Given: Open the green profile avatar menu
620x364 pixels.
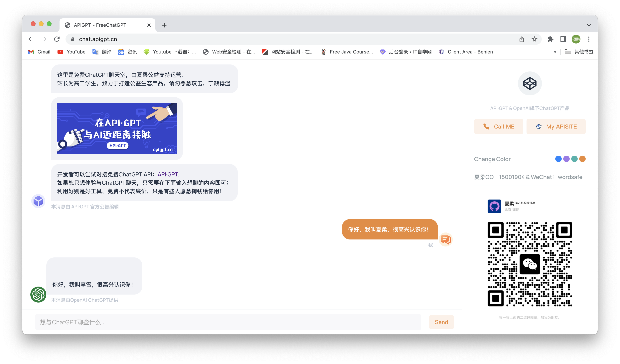Looking at the screenshot, I should (576, 39).
